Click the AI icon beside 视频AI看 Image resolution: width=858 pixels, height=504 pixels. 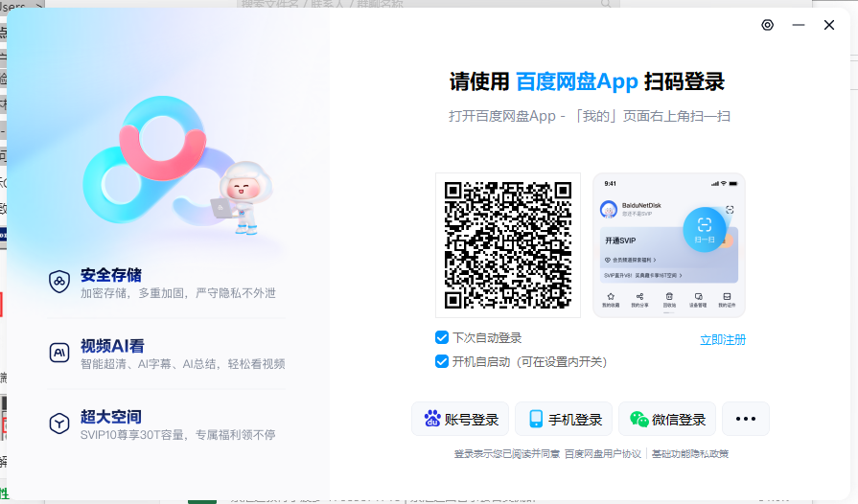coord(59,353)
